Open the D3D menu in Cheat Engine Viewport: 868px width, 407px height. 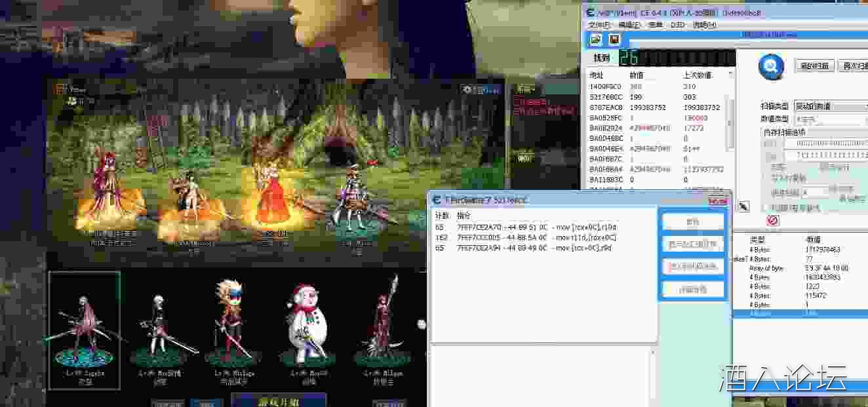pos(677,25)
